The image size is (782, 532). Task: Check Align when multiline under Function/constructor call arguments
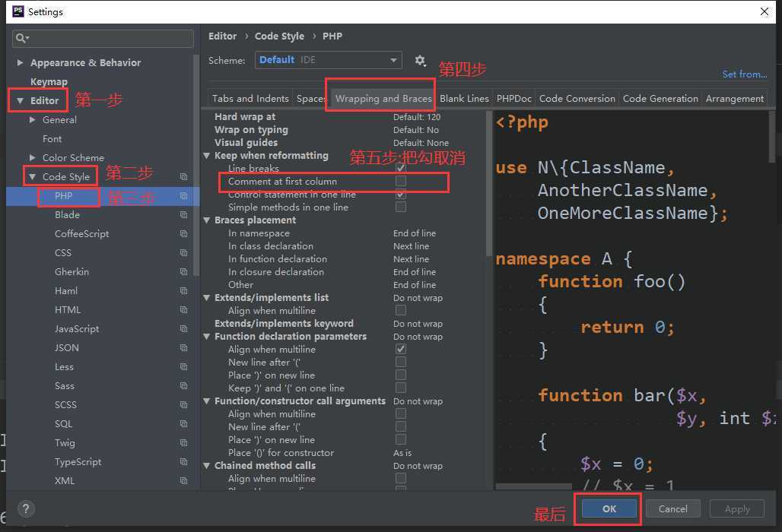[400, 414]
